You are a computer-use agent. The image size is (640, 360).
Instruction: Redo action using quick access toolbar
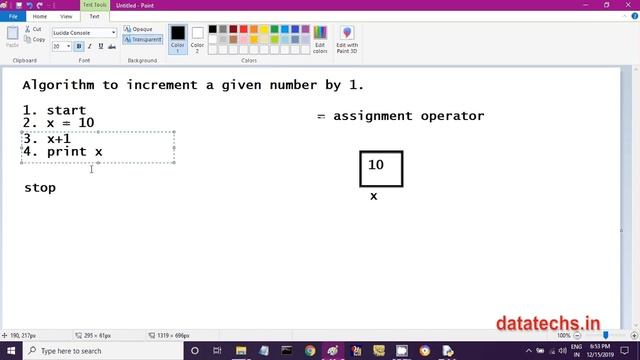(x=40, y=5)
